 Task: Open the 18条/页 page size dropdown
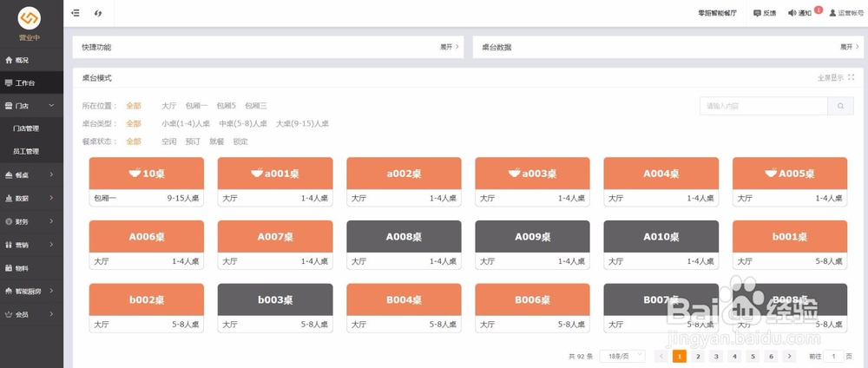(x=627, y=356)
